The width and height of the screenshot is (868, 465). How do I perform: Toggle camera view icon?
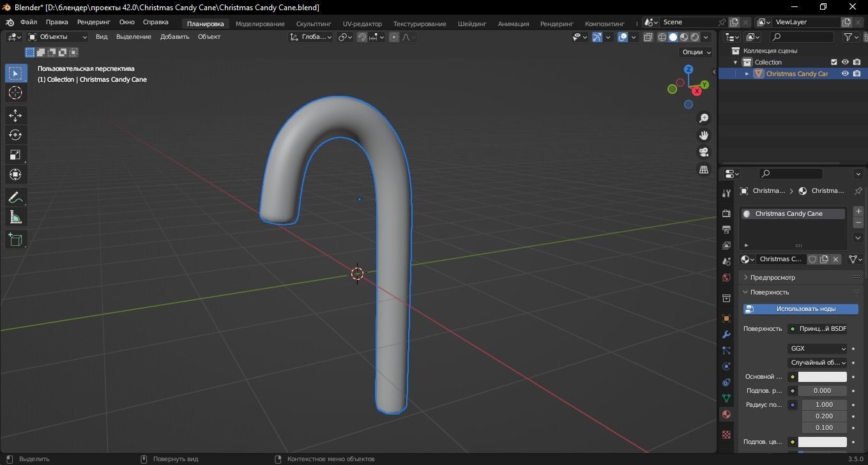(704, 153)
